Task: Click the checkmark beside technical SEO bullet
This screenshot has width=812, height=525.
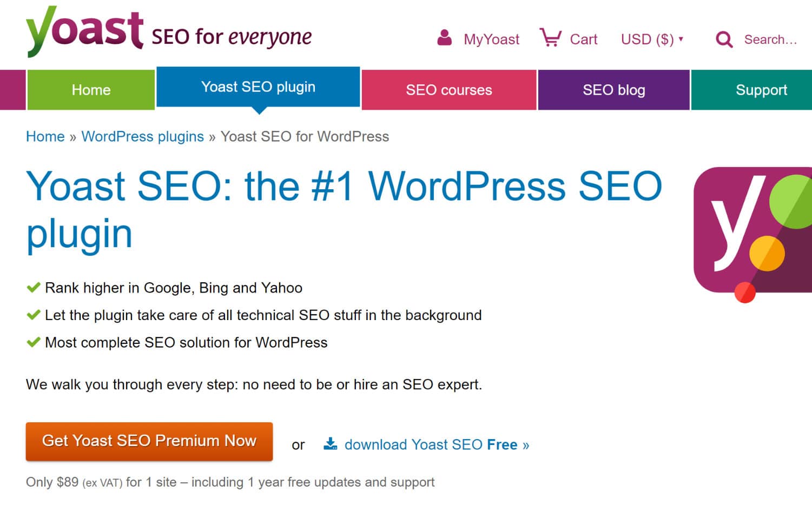Action: coord(33,314)
